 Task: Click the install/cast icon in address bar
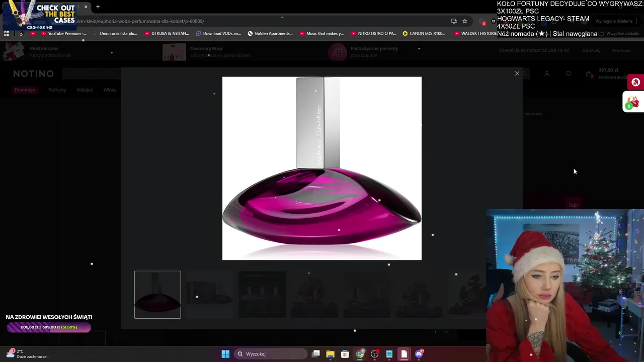(454, 21)
